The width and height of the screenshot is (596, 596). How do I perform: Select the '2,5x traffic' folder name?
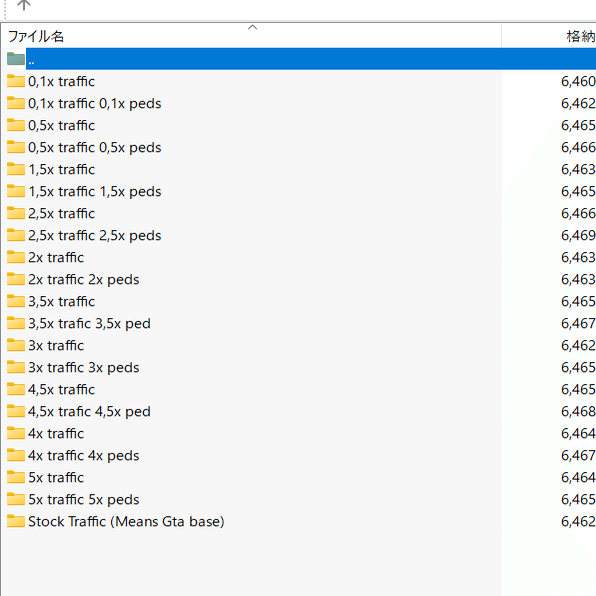click(x=61, y=214)
